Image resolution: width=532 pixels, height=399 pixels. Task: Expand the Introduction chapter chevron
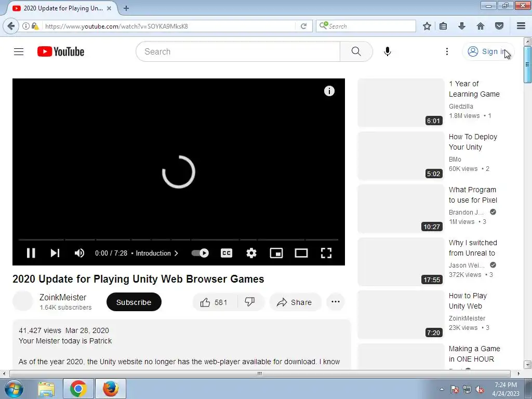click(176, 253)
